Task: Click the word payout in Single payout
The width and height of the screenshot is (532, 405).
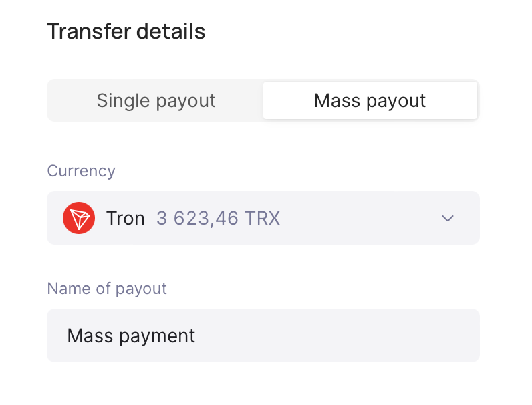Action: coord(186,101)
